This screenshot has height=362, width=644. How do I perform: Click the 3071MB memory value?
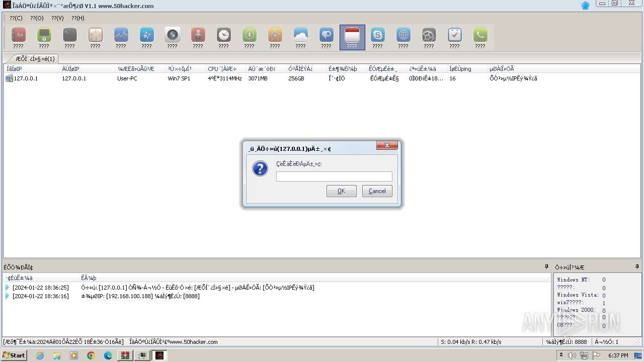click(x=258, y=78)
